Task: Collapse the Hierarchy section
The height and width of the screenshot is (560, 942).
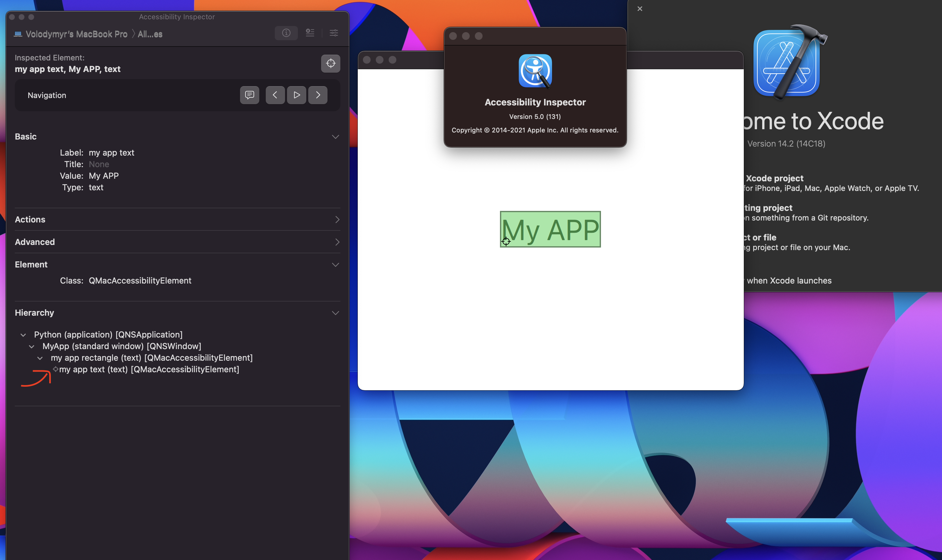Action: (x=335, y=313)
